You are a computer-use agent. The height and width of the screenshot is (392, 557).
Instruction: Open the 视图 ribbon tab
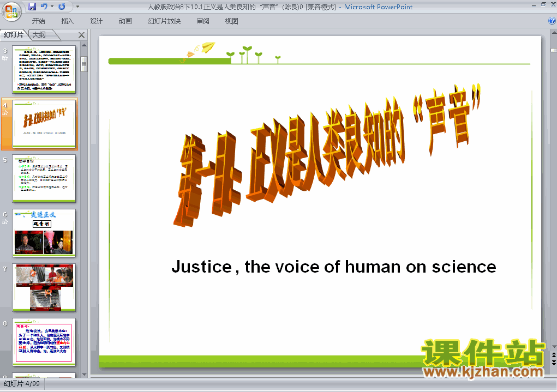pyautogui.click(x=232, y=21)
